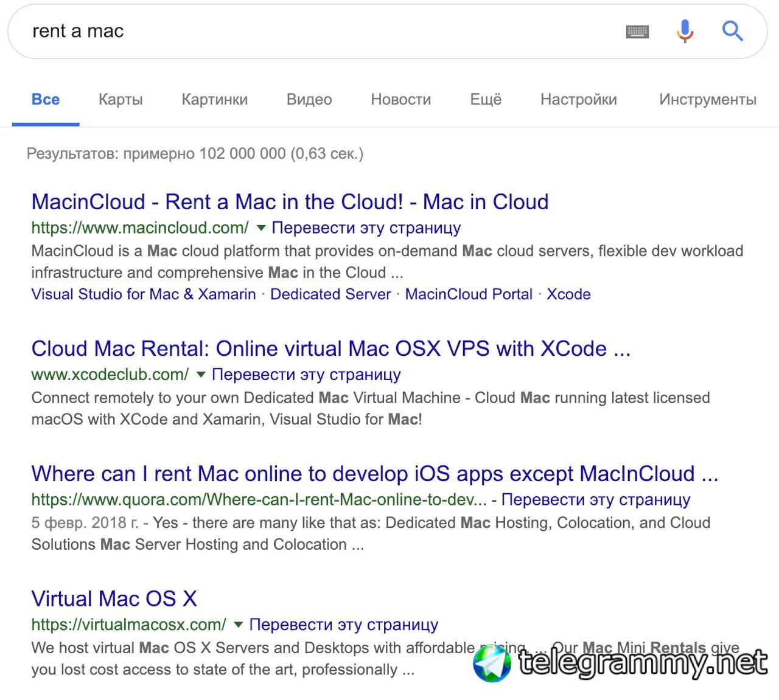Open the on-screen keyboard icon
The image size is (779, 700).
pyautogui.click(x=637, y=32)
